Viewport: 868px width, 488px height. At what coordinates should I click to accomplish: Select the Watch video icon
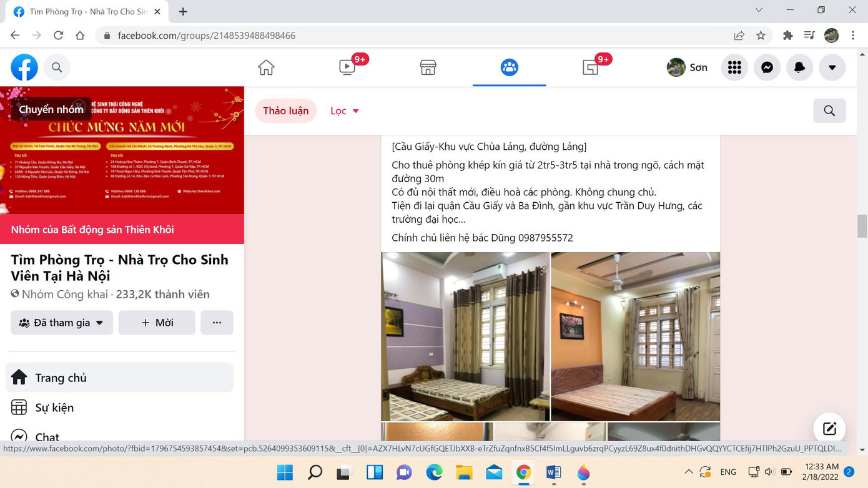[x=347, y=67]
